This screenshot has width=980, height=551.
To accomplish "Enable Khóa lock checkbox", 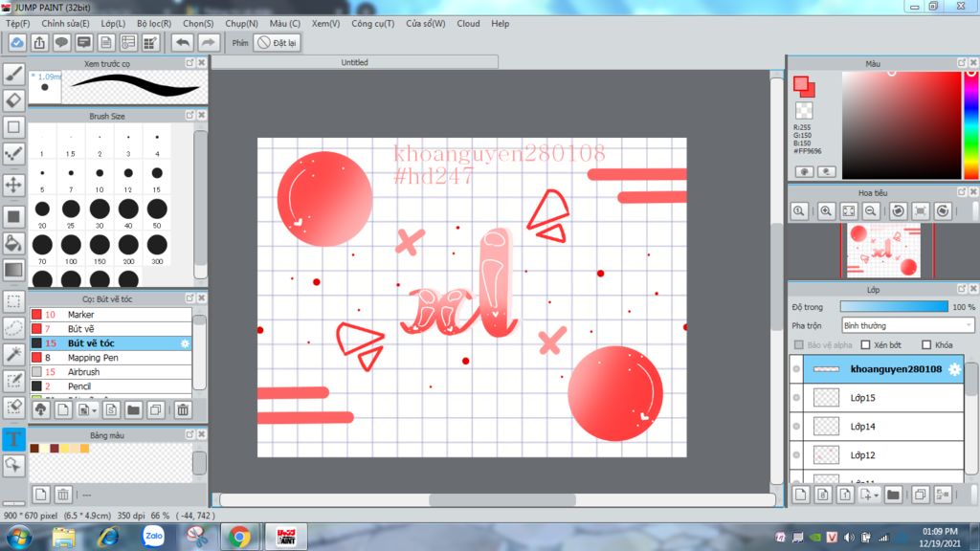I will tap(926, 344).
